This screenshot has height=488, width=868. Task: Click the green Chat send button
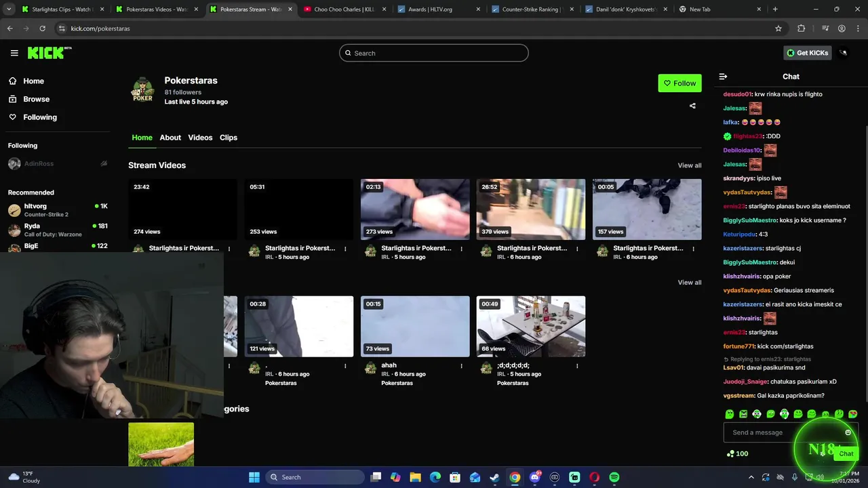[846, 453]
